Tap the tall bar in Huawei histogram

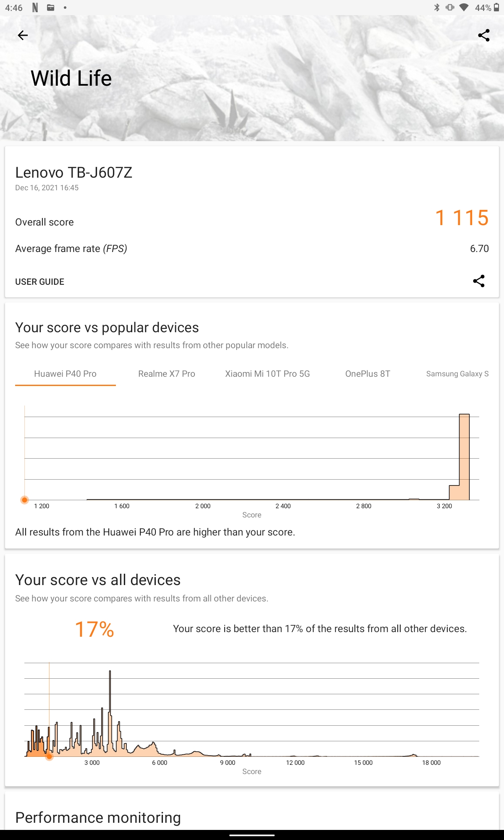click(464, 457)
